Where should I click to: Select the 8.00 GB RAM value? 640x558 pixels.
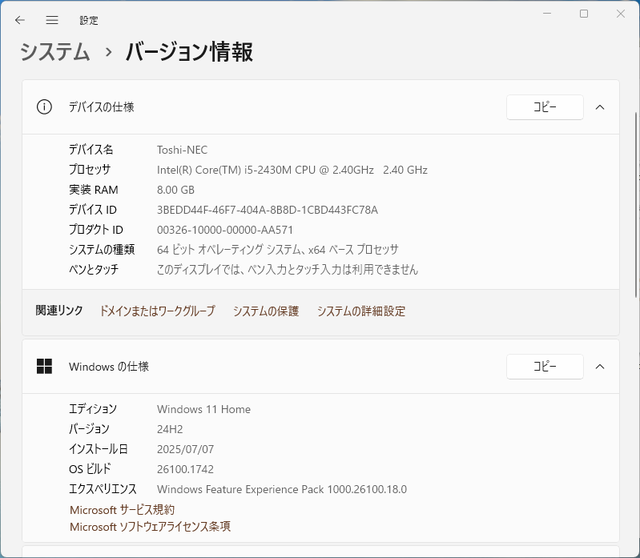point(176,190)
